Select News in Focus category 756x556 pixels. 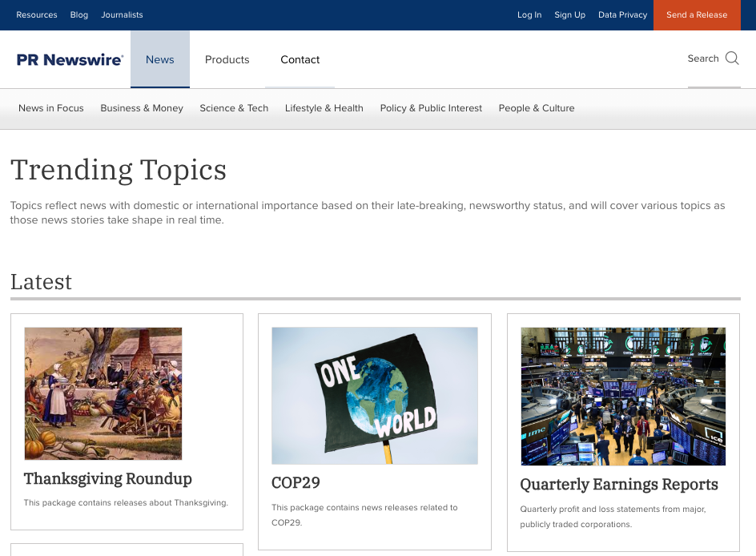51,108
